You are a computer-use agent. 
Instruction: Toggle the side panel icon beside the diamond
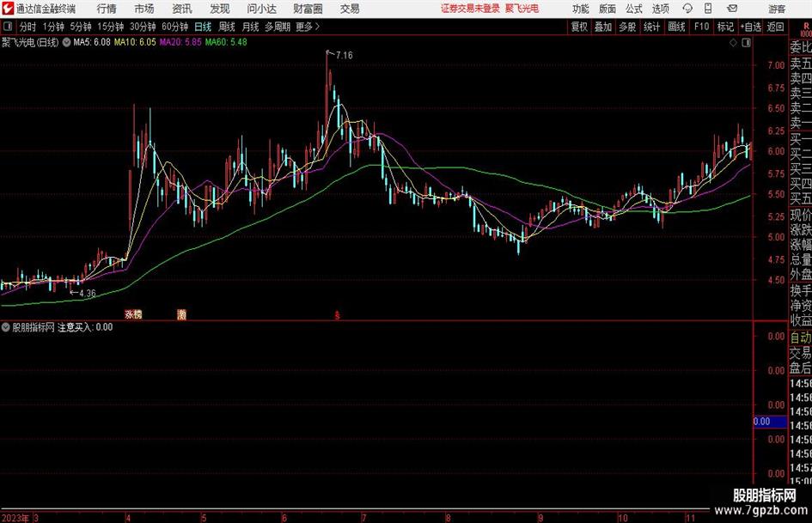tap(746, 43)
